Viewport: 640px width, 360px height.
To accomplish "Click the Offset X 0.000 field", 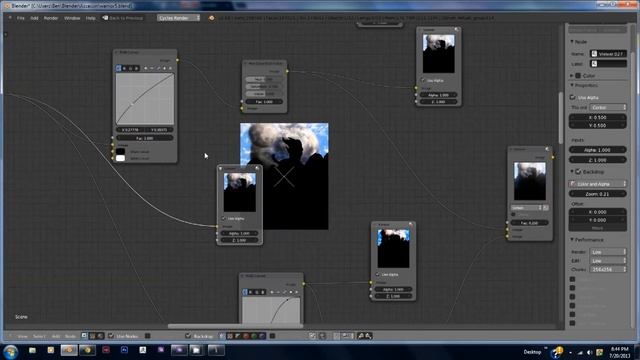I will tap(598, 212).
